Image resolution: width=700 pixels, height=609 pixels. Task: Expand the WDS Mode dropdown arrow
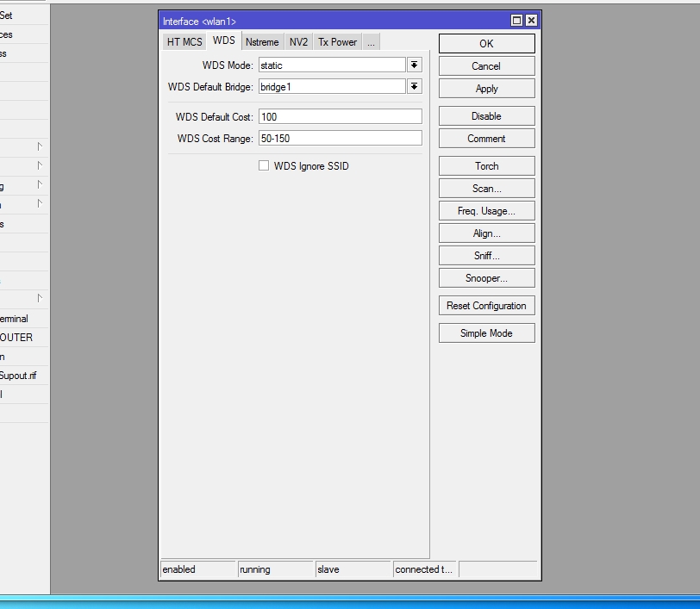[x=415, y=65]
